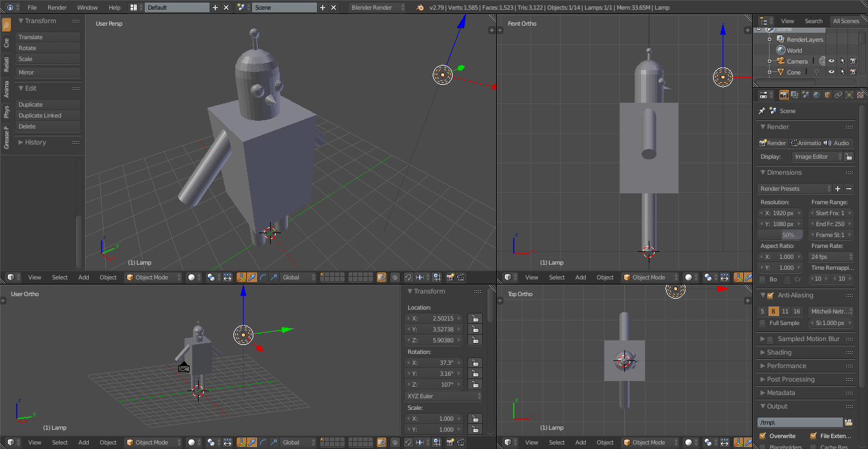This screenshot has width=868, height=449.
Task: Select the Render Layers properties icon
Action: coord(793,94)
